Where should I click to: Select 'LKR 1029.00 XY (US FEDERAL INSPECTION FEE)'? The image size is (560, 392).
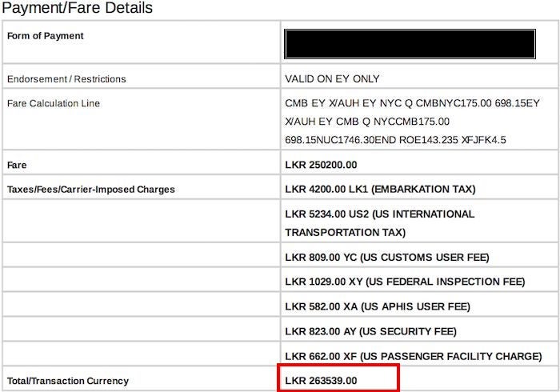405,282
